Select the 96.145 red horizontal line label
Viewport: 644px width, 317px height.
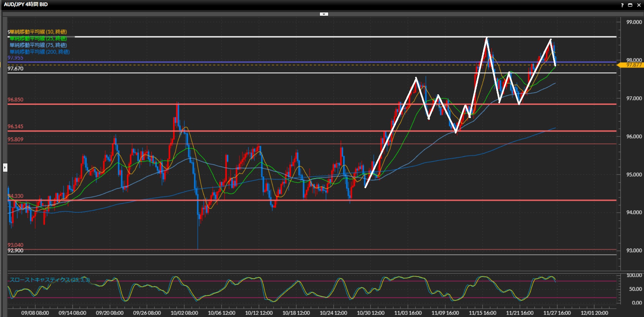(x=15, y=126)
